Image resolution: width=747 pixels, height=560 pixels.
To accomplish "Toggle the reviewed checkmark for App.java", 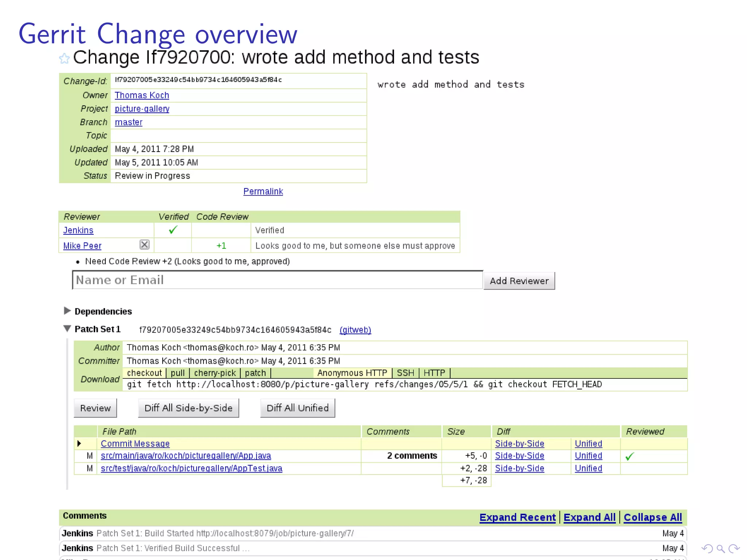I will tap(630, 456).
